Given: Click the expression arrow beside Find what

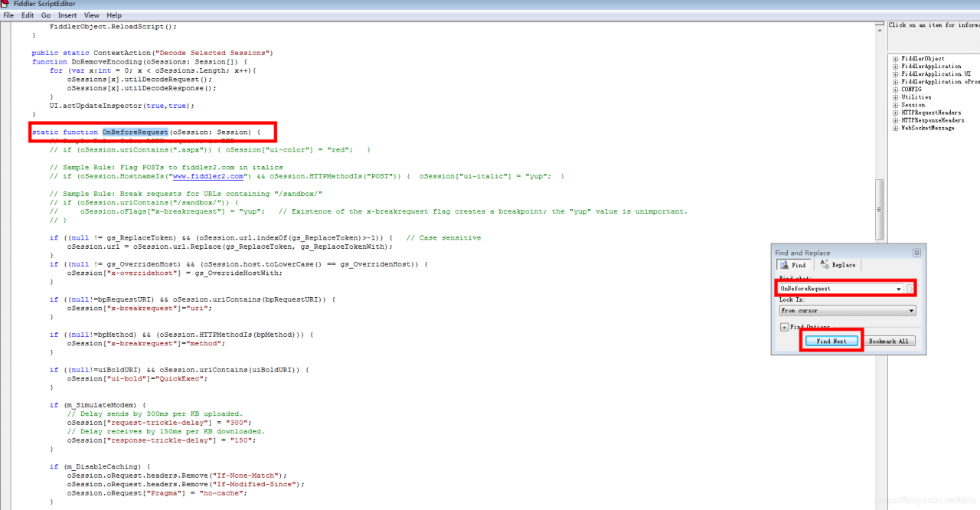Looking at the screenshot, I should (911, 289).
